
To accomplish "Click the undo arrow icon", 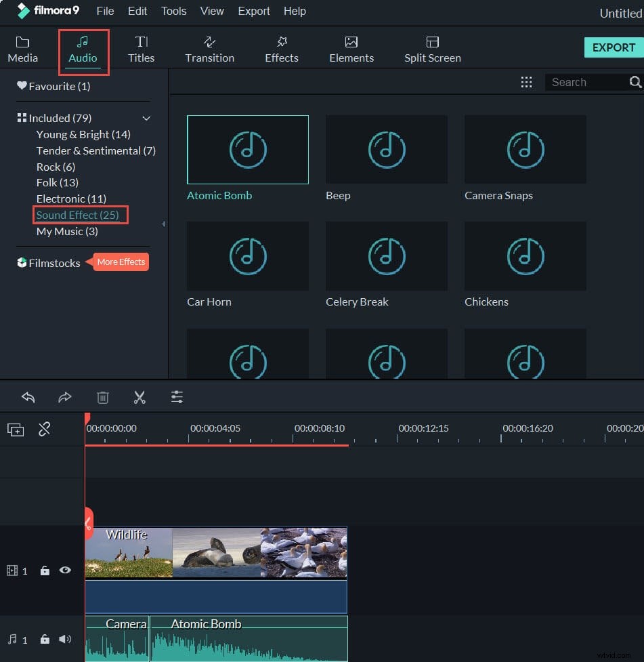I will (28, 397).
